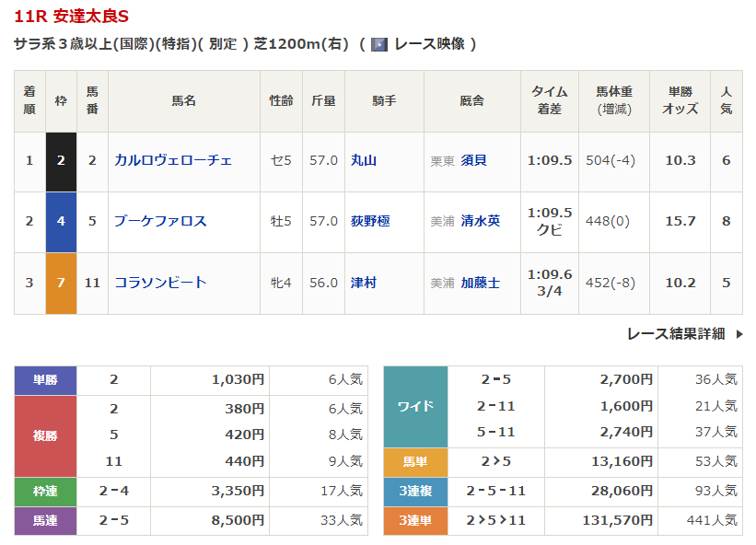Viewport: 756px width, 545px height.
Task: Click the 8,500円 quinella payout
Action: pos(238,520)
